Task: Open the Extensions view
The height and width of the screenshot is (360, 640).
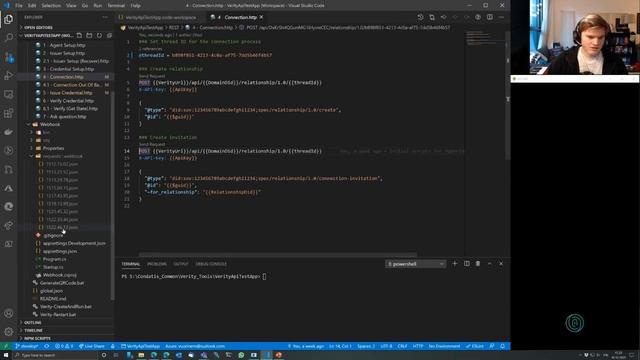Action: [9, 113]
